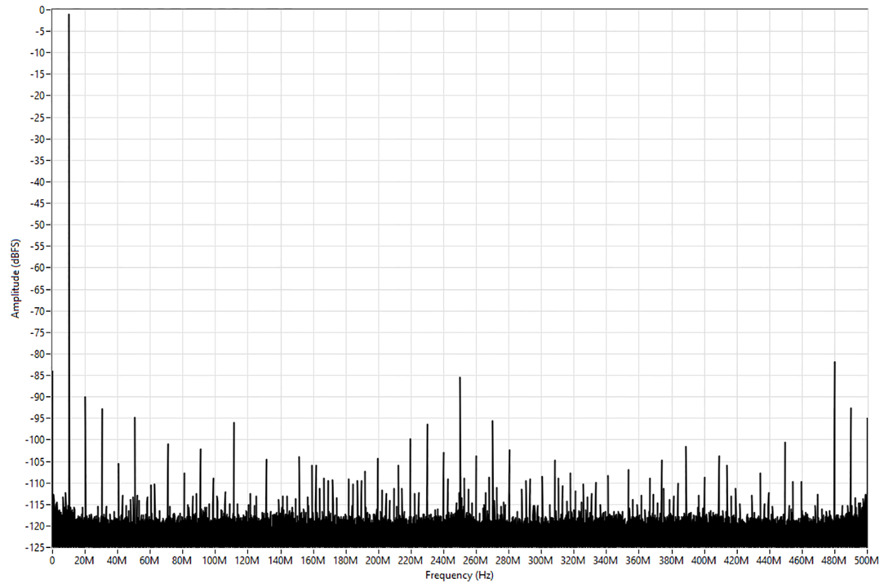
Task: Click the 300M frequency tick label
Action: pos(541,560)
